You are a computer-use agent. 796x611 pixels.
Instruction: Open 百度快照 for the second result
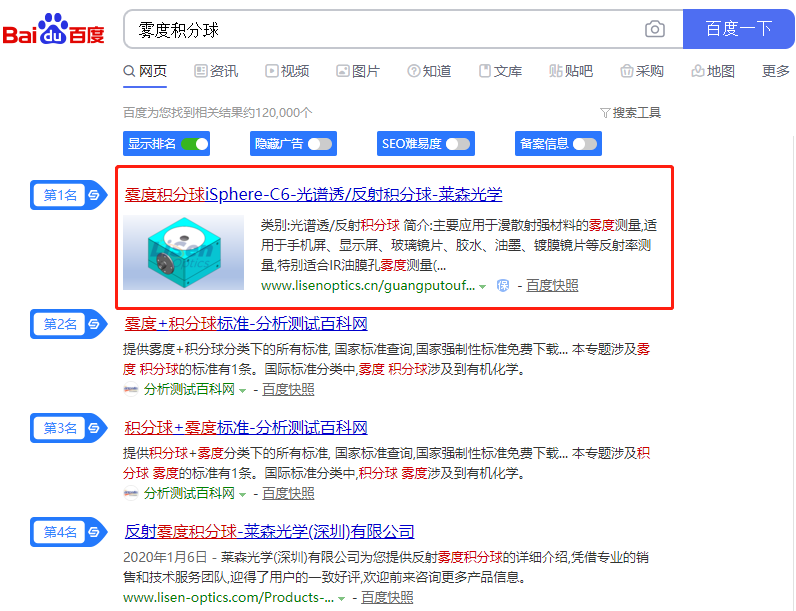288,389
